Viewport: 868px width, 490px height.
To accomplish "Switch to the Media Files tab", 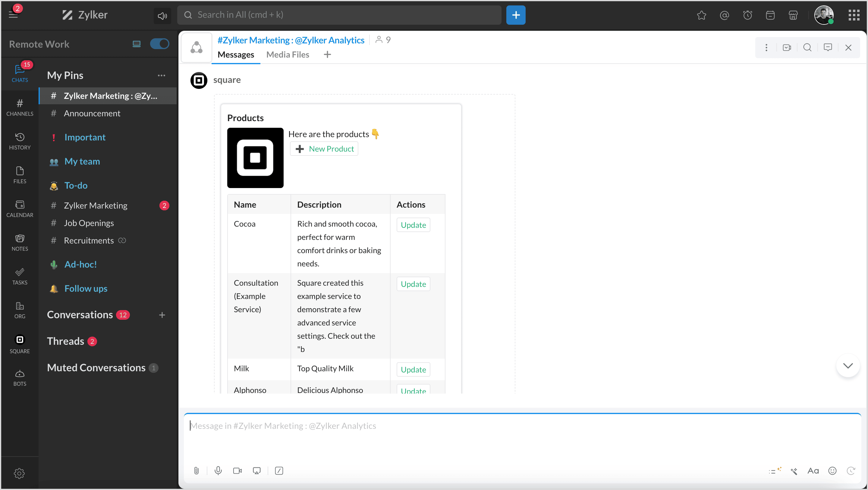I will click(288, 55).
